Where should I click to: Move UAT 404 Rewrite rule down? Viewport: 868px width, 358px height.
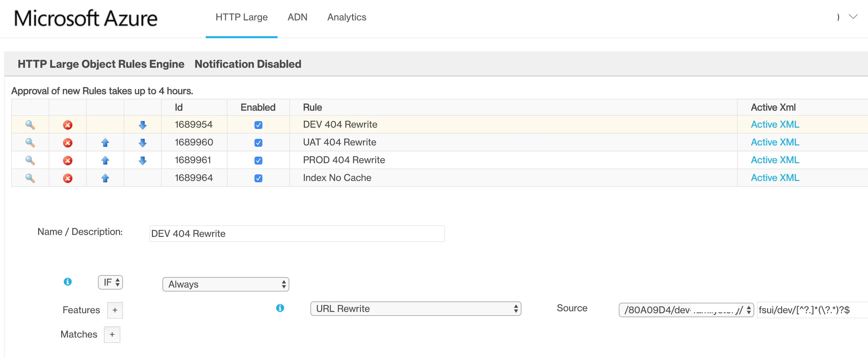[143, 143]
